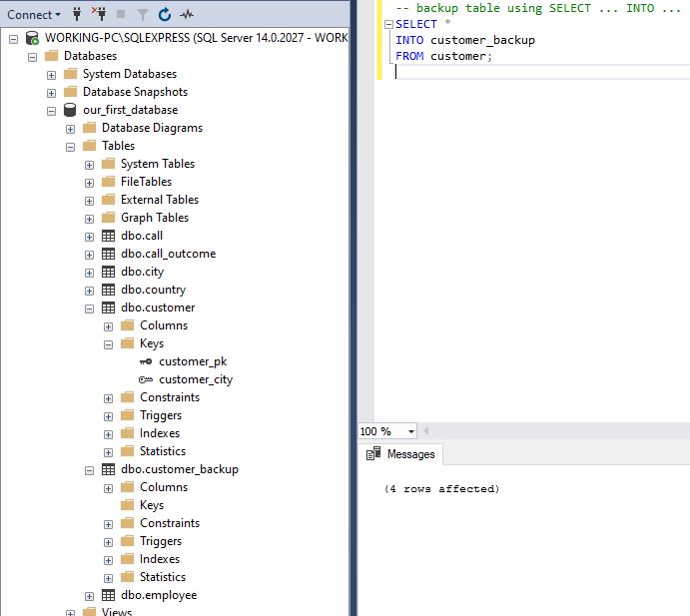Collapse the WORKING-PC\SQLEXPRESS server node

tap(14, 39)
